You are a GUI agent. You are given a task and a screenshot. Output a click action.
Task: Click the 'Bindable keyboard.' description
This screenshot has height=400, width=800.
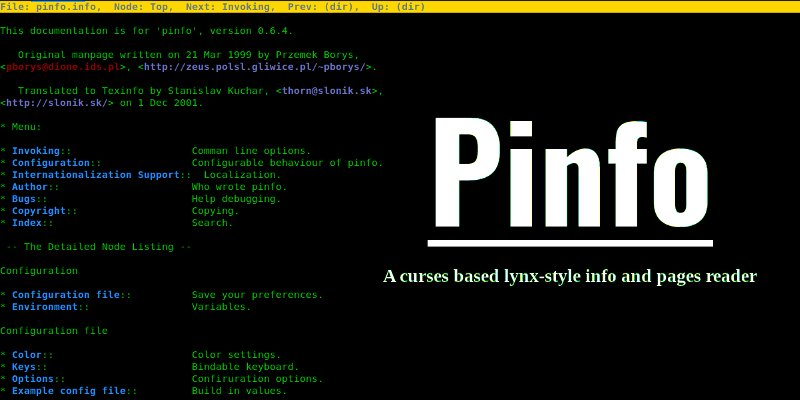point(245,367)
